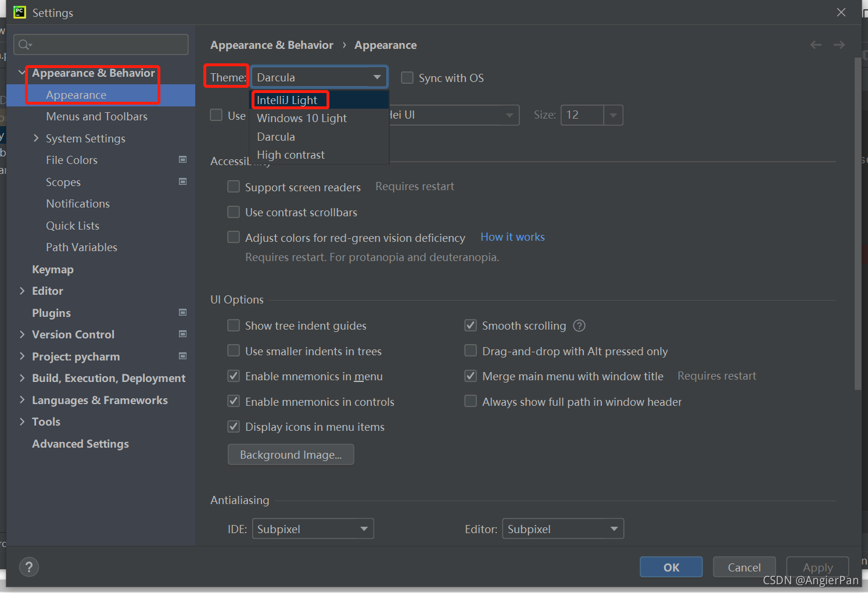Screen dimensions: 868x593
Task: Click the search magnifier icon in settings search
Action: 25,45
